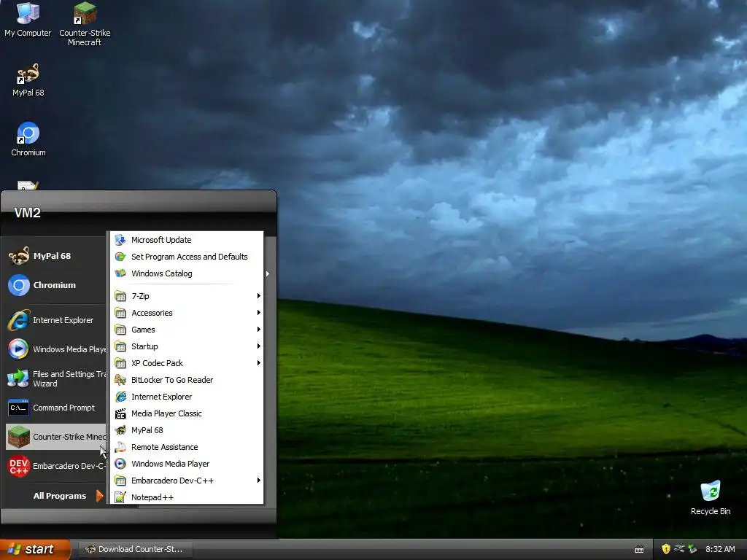747x560 pixels.
Task: Open the Accessories program folder
Action: click(187, 313)
